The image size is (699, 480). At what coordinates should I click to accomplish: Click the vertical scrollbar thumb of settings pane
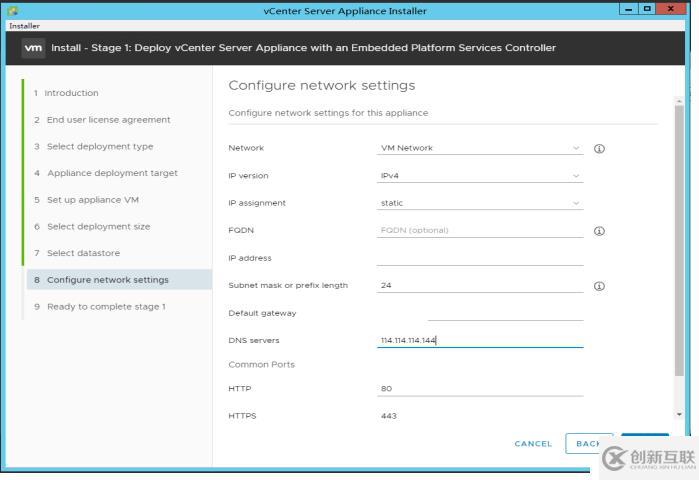coord(679,241)
